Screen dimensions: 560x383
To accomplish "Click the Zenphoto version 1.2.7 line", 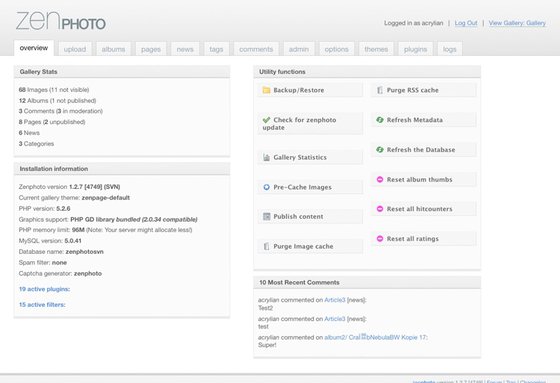I will 69,187.
